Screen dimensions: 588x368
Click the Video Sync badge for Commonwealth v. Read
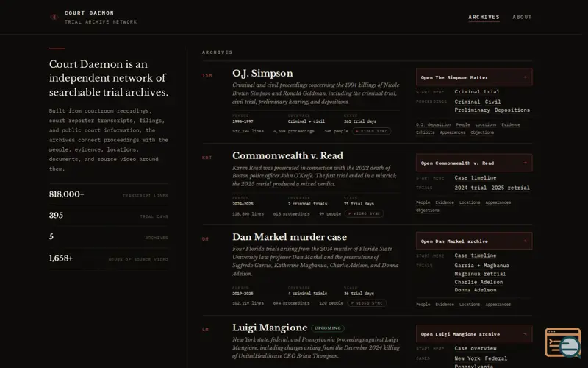coord(364,213)
